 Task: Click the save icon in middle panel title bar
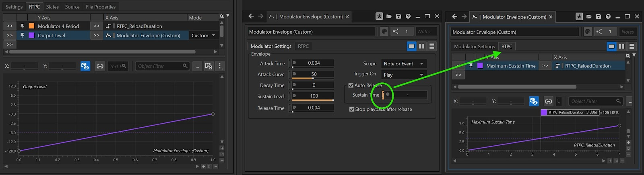[x=398, y=16]
